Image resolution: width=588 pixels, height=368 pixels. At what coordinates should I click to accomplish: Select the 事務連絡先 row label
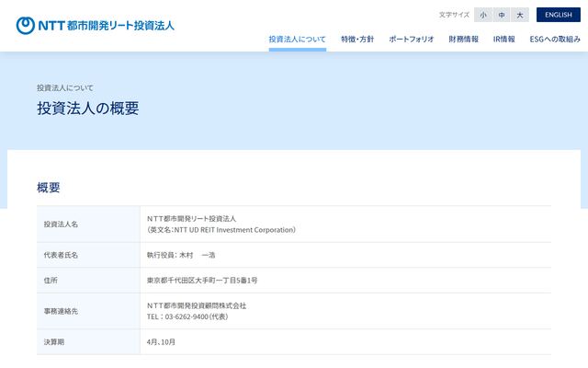click(61, 311)
